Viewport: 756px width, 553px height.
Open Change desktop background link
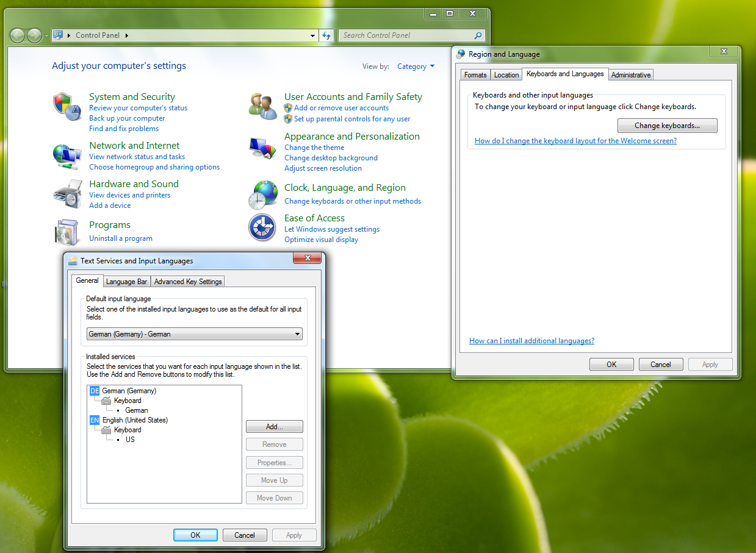331,158
